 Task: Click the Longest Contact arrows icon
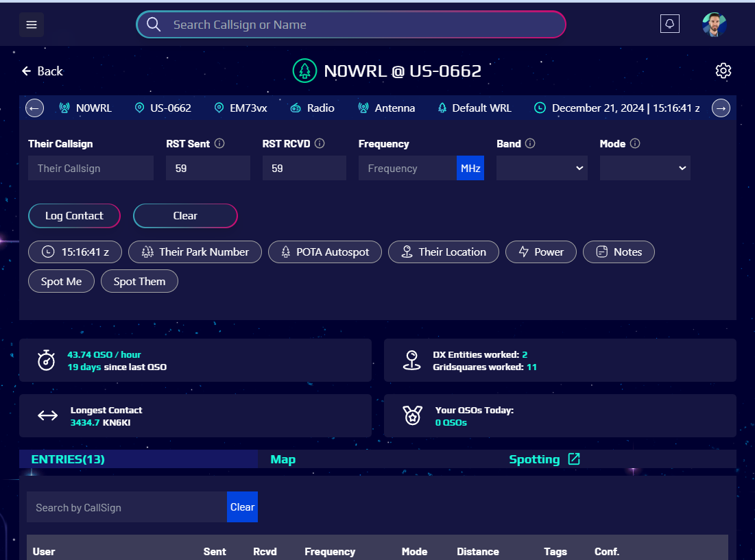click(48, 415)
